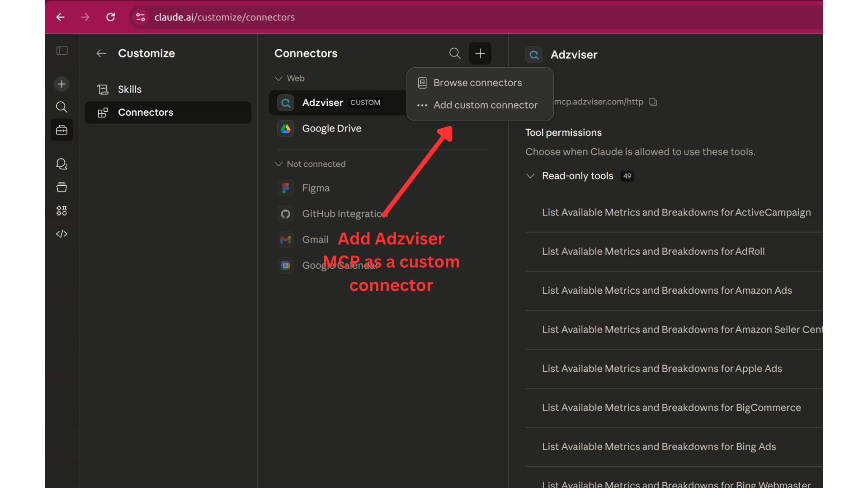
Task: Start a new chat via the plus icon
Action: [61, 84]
